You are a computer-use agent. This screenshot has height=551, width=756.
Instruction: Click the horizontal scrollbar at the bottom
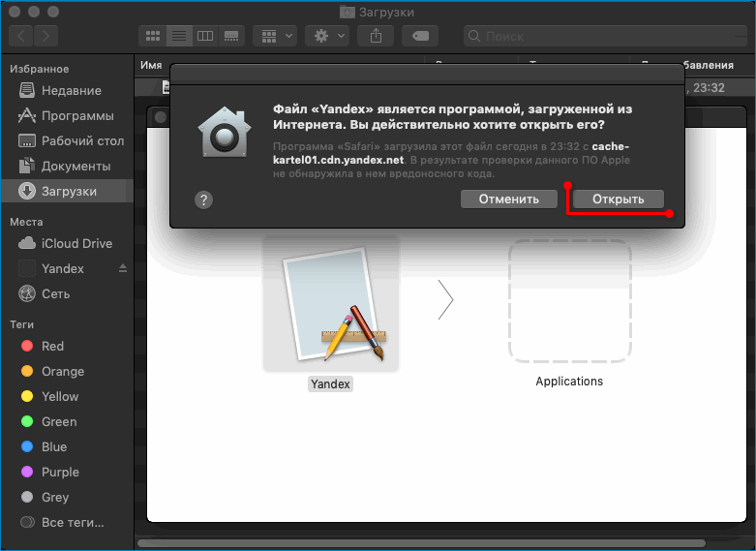click(x=421, y=543)
